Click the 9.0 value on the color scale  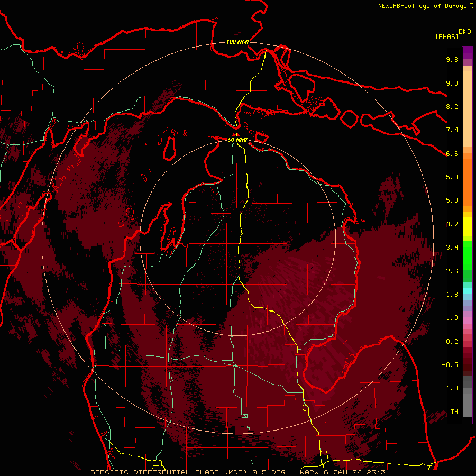tap(452, 83)
